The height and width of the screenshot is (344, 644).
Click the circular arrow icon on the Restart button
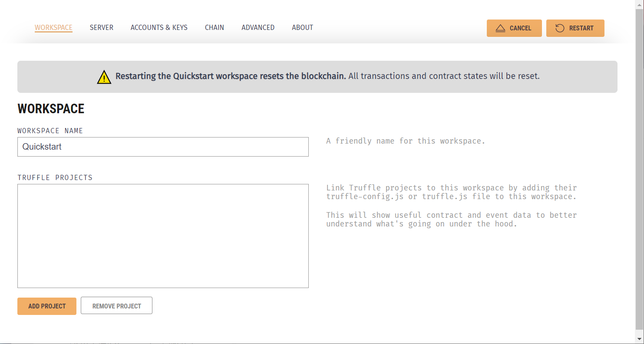[x=560, y=28]
